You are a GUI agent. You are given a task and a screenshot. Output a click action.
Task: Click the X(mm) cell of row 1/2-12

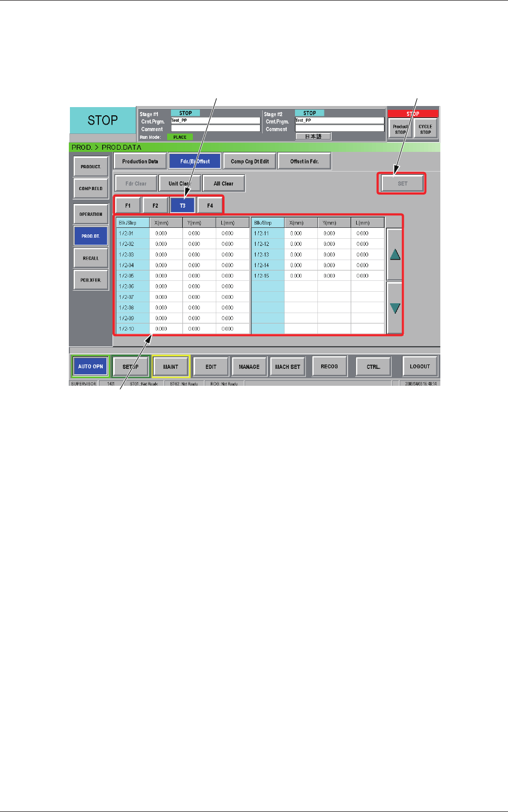[x=301, y=244]
